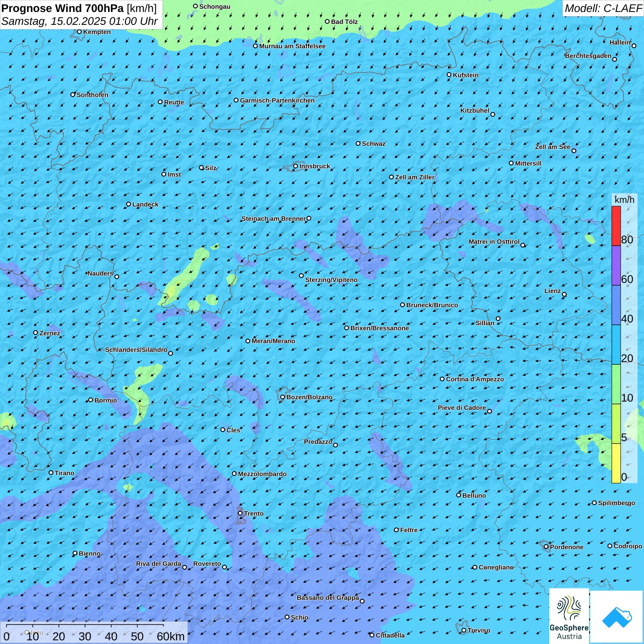Click the purple 60 km/h legend color
Viewport: 644px width, 644px height.
(616, 265)
